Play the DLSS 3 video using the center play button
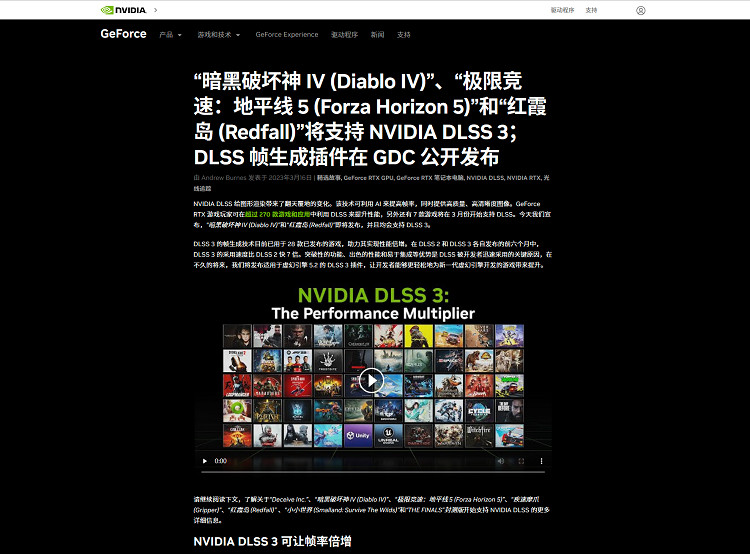The width and height of the screenshot is (750, 554). point(371,380)
